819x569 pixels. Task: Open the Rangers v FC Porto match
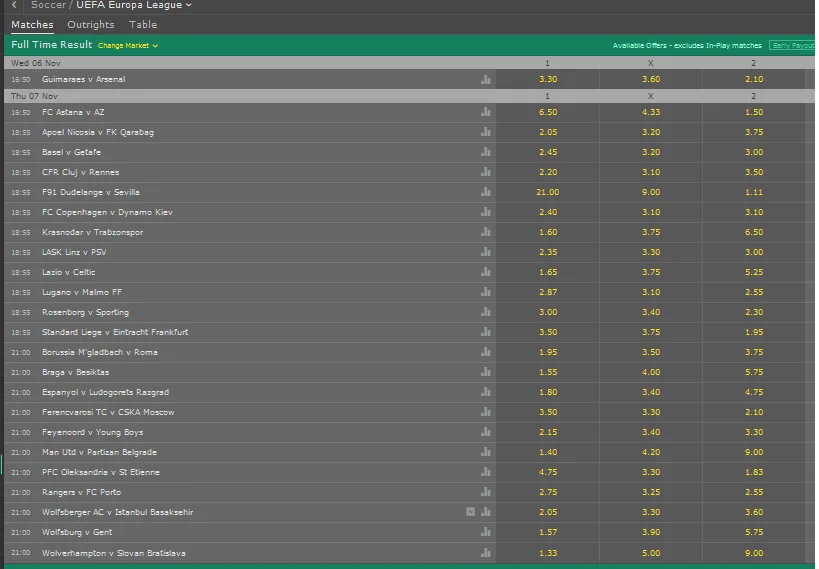(81, 492)
